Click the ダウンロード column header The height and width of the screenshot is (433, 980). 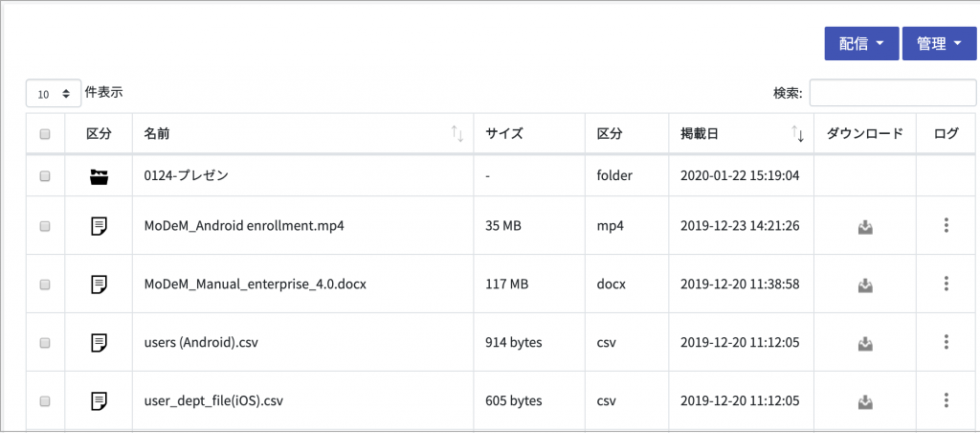(865, 133)
